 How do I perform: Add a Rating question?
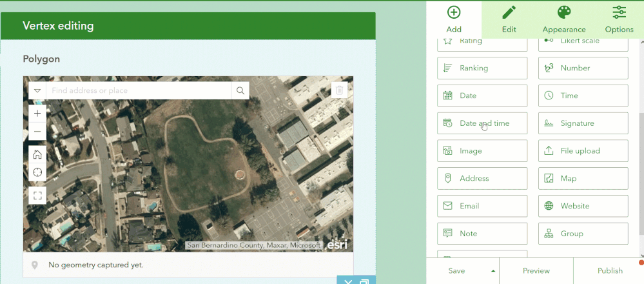tap(482, 43)
